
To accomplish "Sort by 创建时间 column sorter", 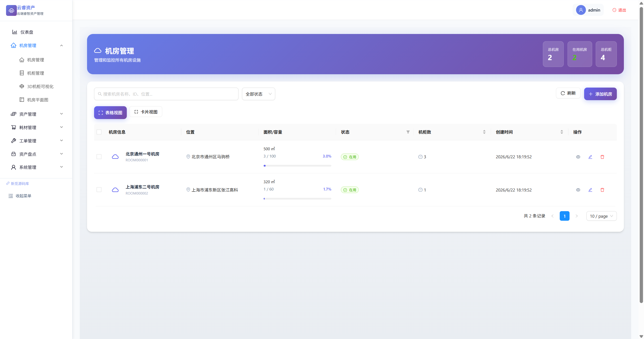I will pyautogui.click(x=562, y=132).
